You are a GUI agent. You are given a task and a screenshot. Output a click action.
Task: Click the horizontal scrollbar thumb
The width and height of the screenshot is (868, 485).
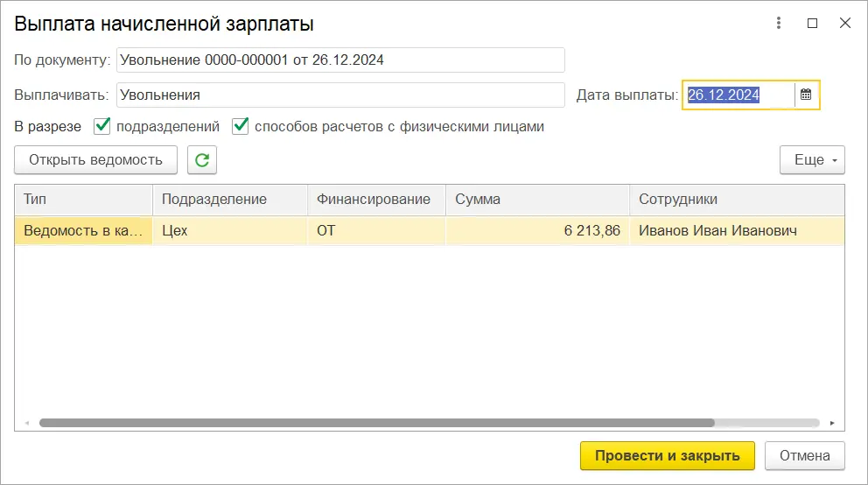point(376,423)
